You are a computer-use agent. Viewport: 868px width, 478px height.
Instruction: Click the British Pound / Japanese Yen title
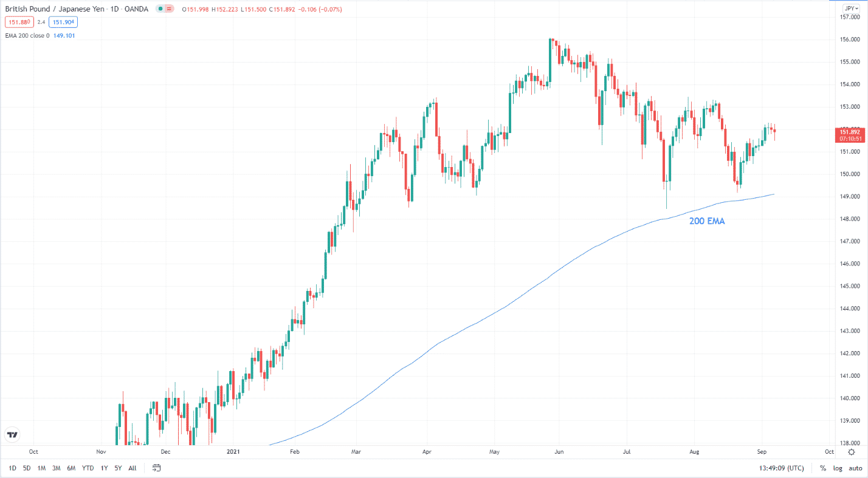click(55, 9)
